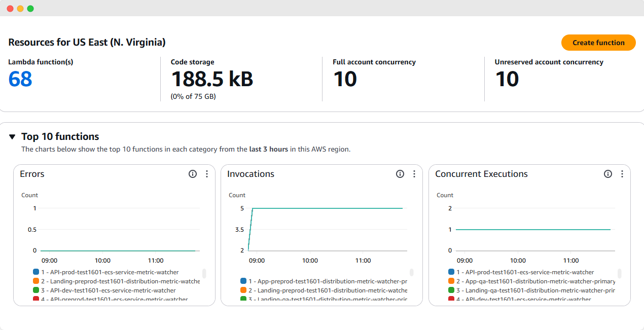Open the Lambda functions count 68 link
The width and height of the screenshot is (644, 330).
20,79
